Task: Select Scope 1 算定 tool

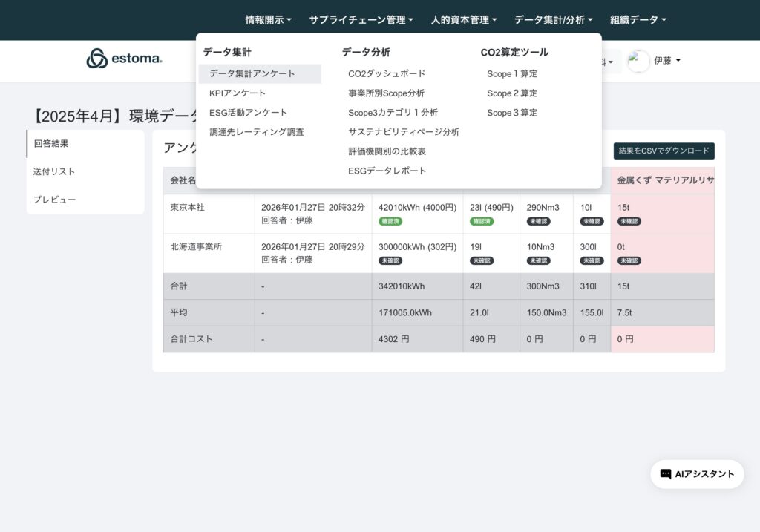Action: [x=512, y=74]
